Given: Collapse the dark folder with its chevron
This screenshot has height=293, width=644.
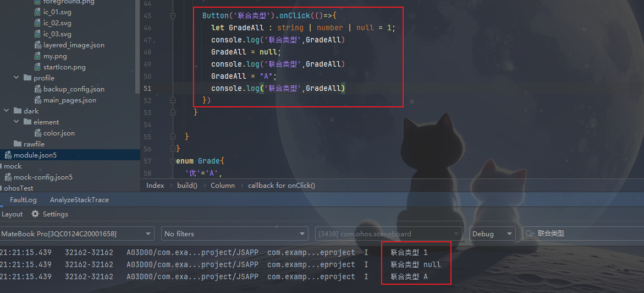Looking at the screenshot, I should [x=6, y=111].
